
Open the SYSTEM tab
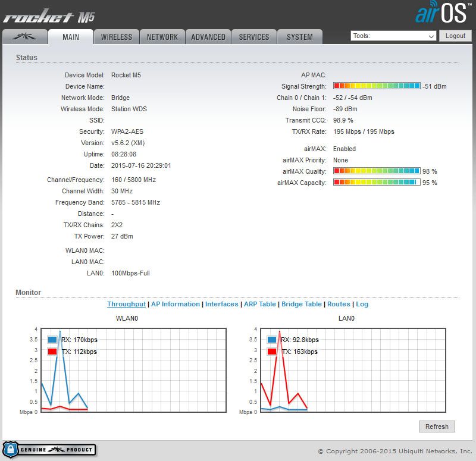pos(300,37)
